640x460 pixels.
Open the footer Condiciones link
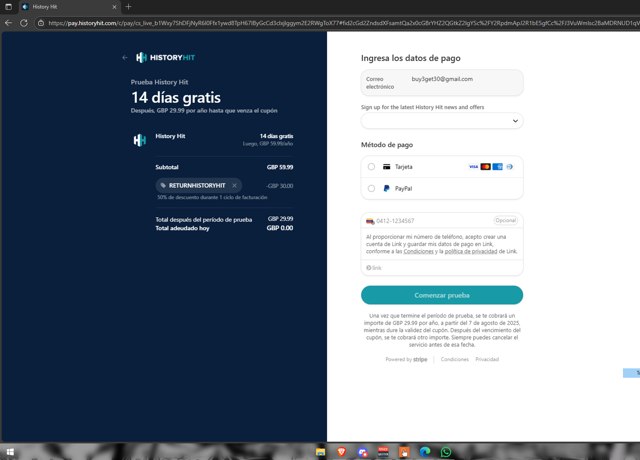pyautogui.click(x=454, y=359)
